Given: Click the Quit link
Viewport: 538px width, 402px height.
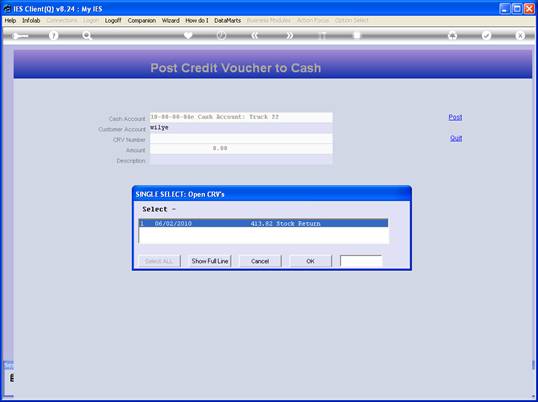Looking at the screenshot, I should tap(456, 138).
